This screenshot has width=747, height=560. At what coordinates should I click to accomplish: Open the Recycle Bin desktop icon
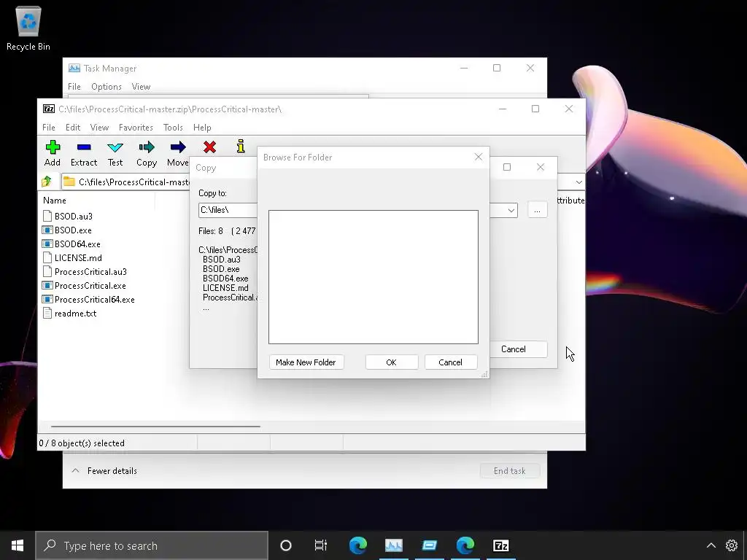point(28,28)
